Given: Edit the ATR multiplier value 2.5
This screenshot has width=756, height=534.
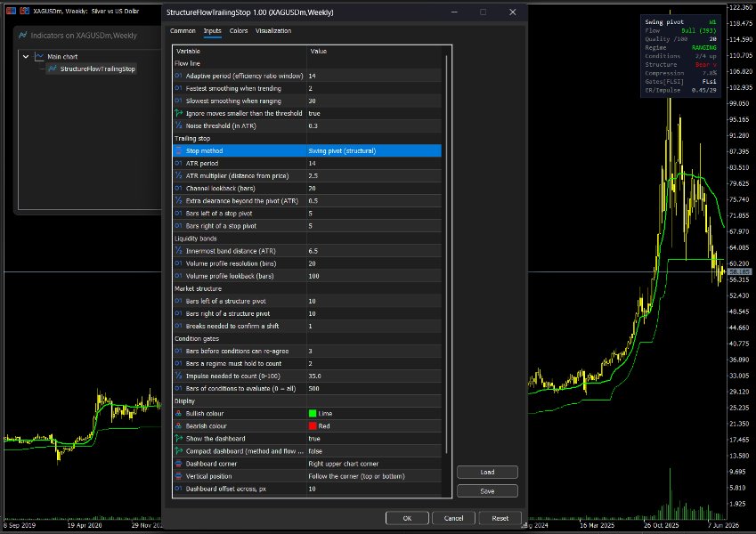Looking at the screenshot, I should [374, 176].
